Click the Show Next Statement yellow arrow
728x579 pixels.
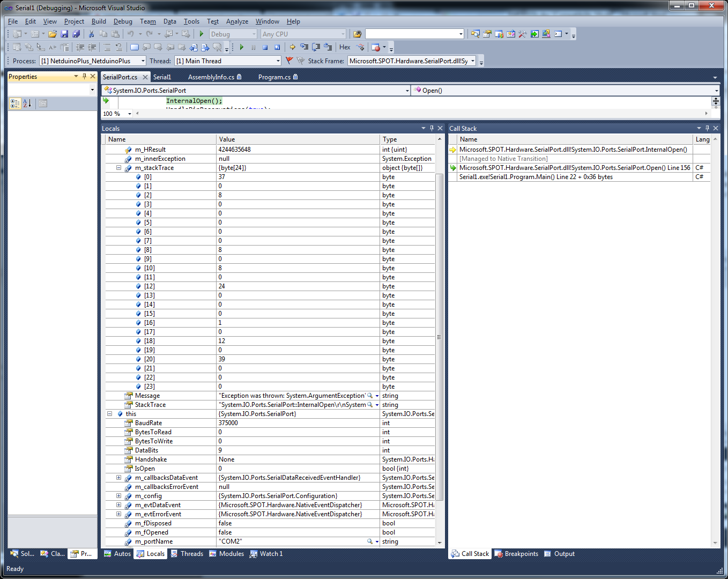tap(293, 47)
